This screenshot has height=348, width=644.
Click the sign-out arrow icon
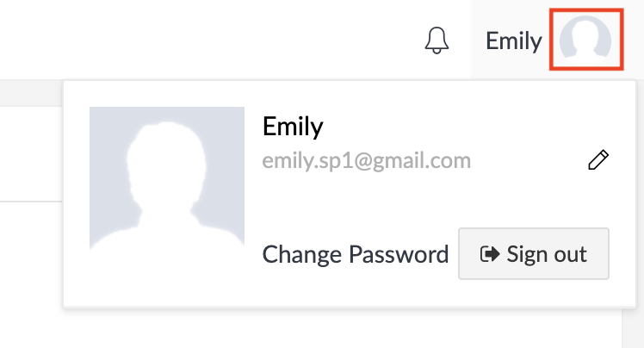point(490,254)
